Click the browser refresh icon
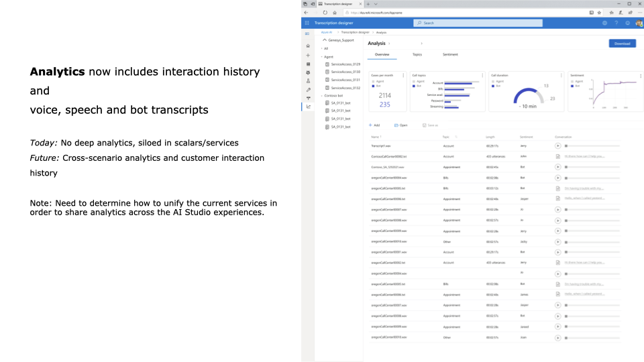The height and width of the screenshot is (362, 644). click(x=325, y=13)
